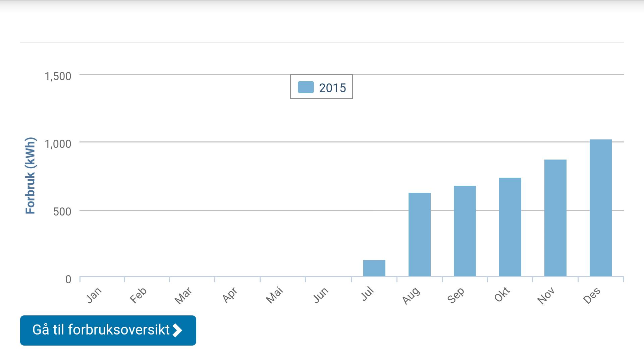Click the 1,000 y-axis value
644x362 pixels.
coord(58,144)
